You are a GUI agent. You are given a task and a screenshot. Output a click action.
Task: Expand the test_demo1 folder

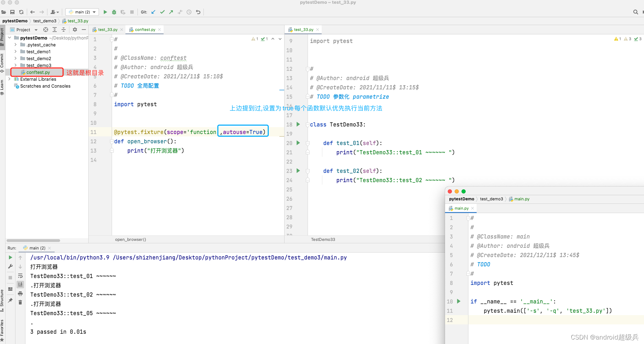pos(15,52)
